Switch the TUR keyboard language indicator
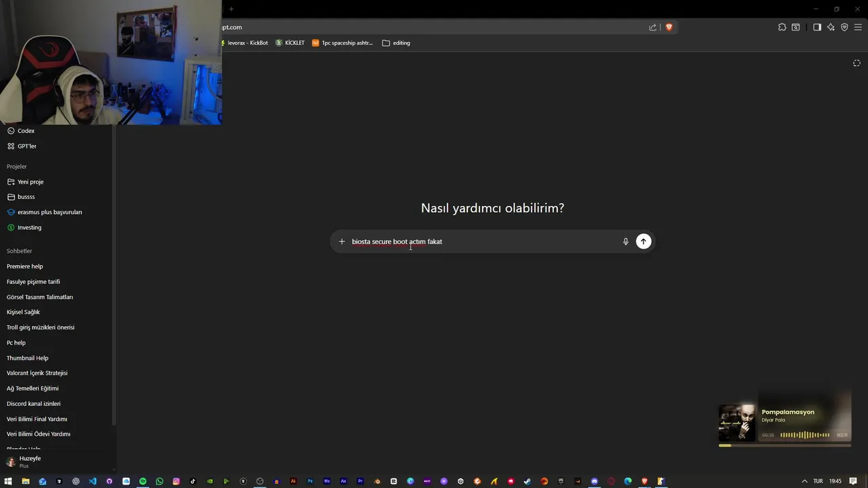This screenshot has width=868, height=488. tap(818, 481)
